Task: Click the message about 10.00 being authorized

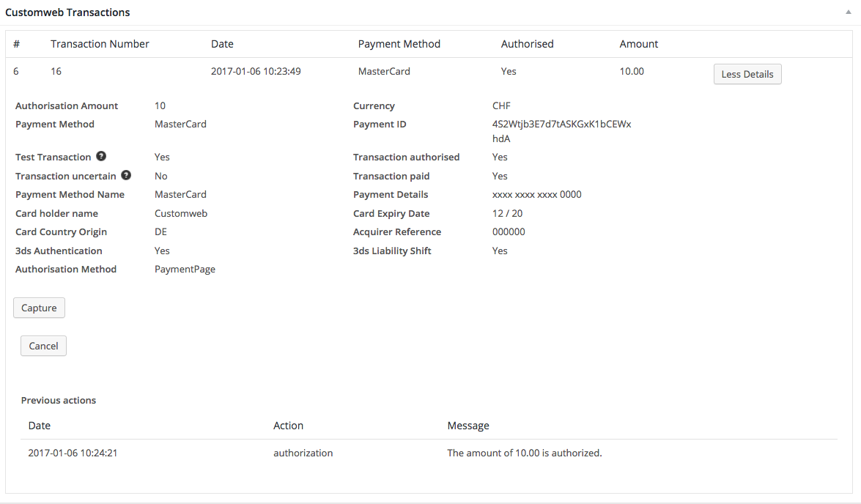Action: (524, 453)
